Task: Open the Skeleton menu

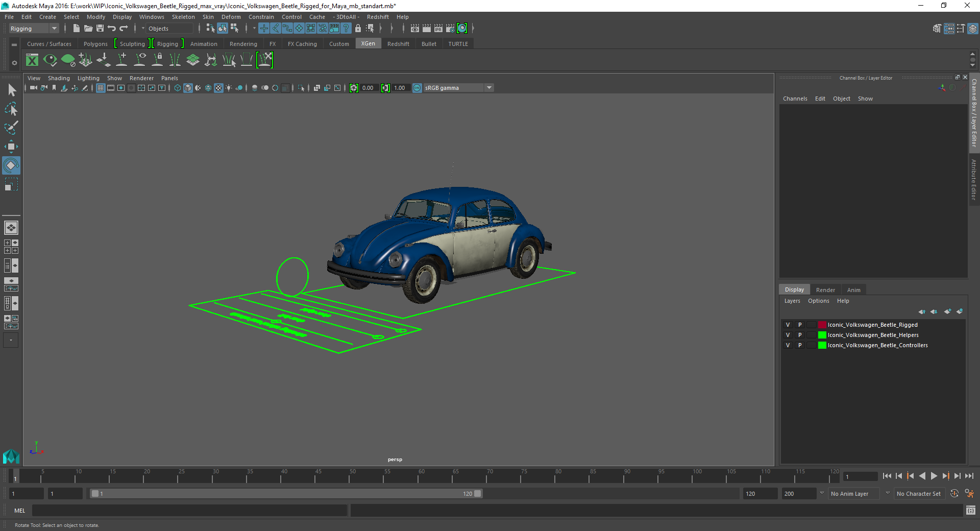Action: pos(183,17)
